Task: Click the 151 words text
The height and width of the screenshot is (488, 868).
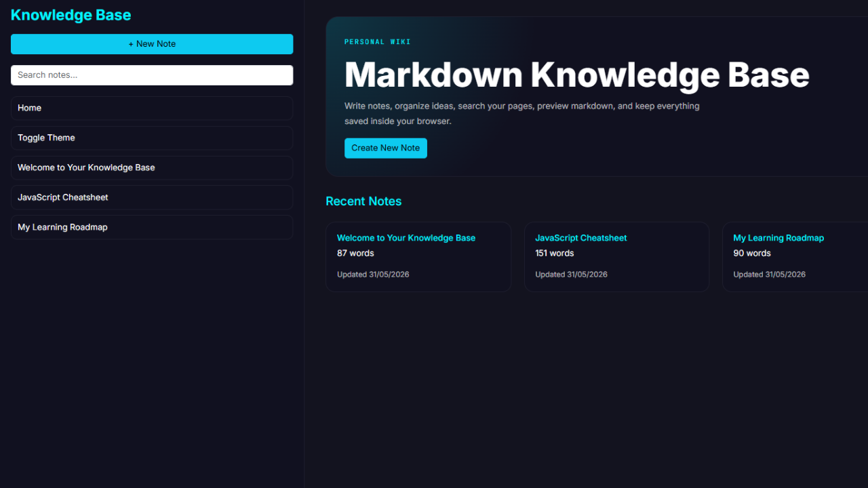Action: click(555, 253)
